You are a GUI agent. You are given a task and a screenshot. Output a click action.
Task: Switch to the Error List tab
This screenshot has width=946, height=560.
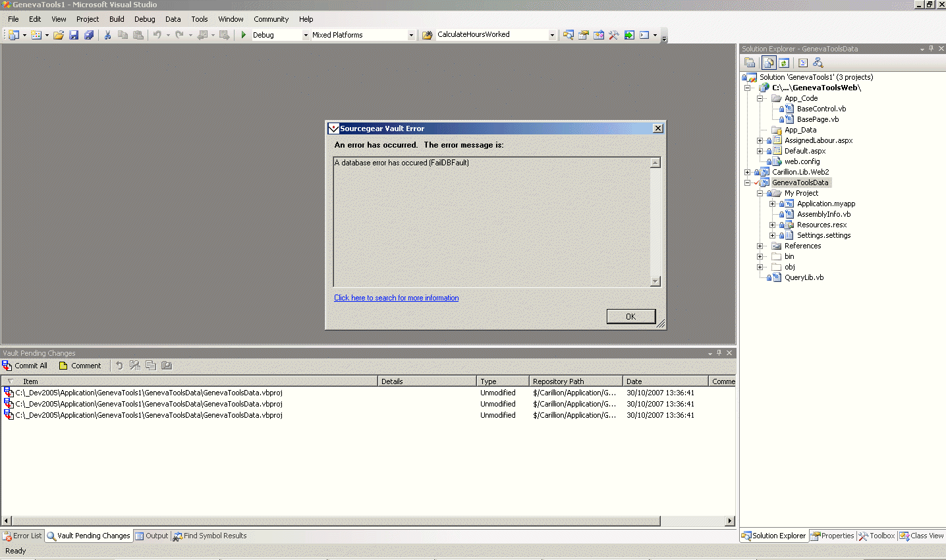(x=22, y=536)
